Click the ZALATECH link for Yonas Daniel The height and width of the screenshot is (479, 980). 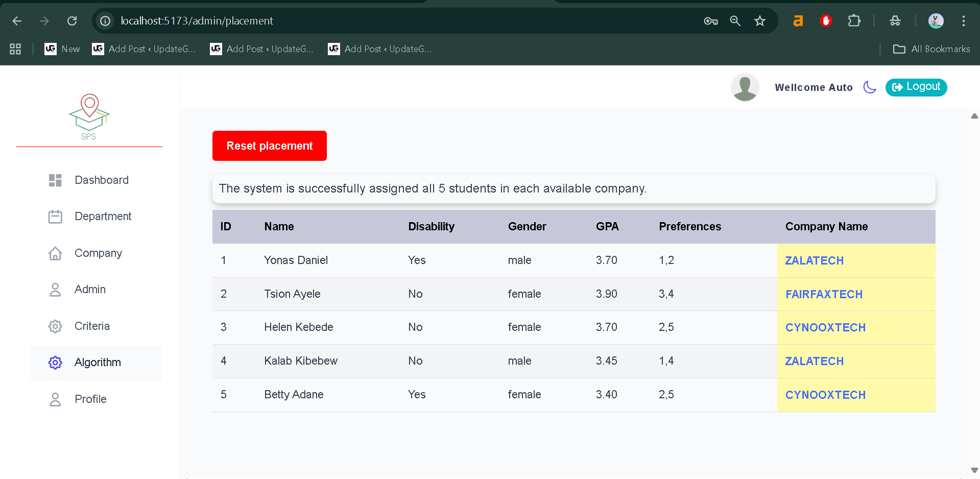[814, 260]
